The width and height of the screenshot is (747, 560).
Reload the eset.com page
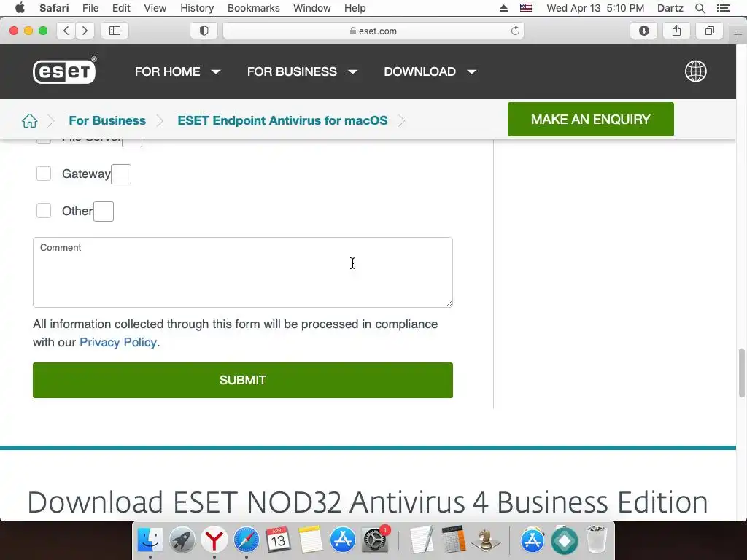(x=515, y=31)
